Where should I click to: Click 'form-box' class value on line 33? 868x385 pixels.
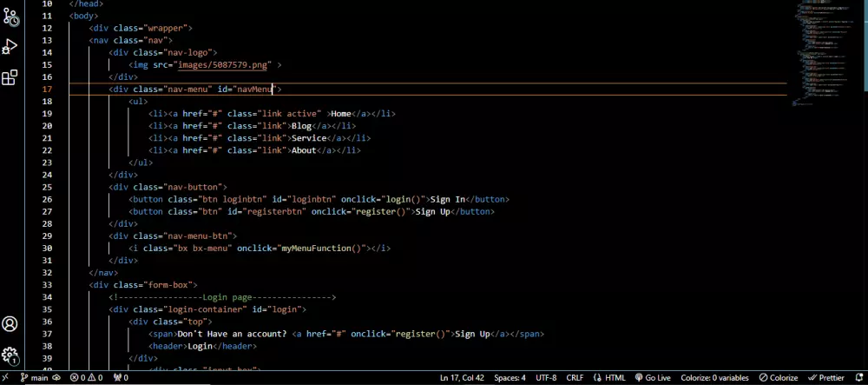click(170, 285)
